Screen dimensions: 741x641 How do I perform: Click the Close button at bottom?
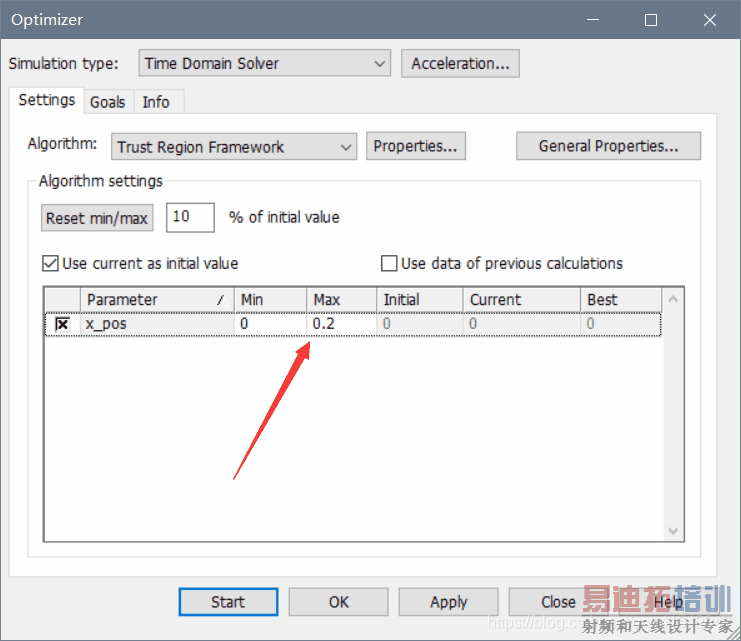tap(559, 602)
